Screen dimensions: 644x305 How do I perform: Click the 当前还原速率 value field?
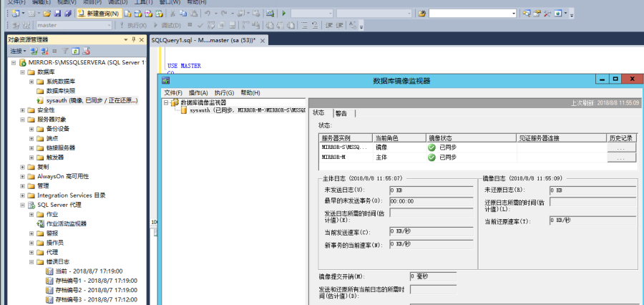(593, 221)
